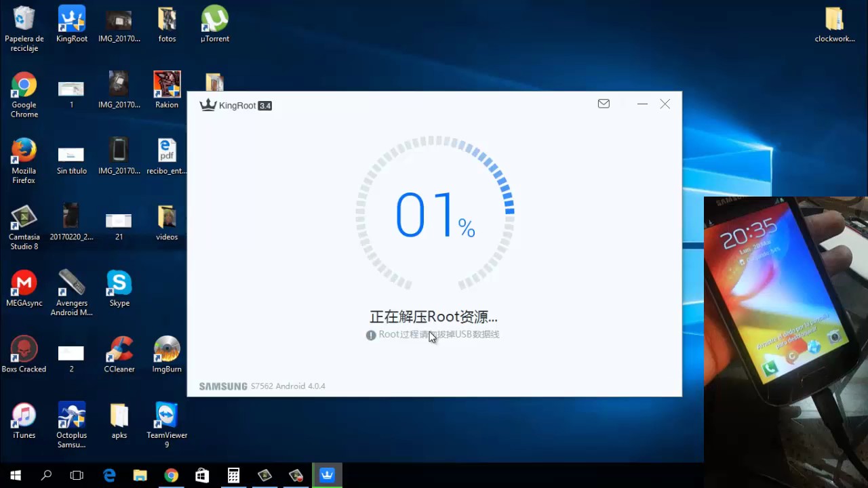Open Camtasia Studio 8 shortcut
The height and width of the screenshot is (488, 868).
pos(24,227)
